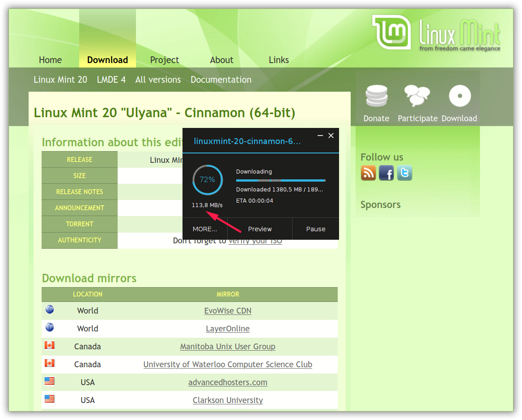This screenshot has width=522, height=420.
Task: Open Documentation submenu item
Action: pyautogui.click(x=221, y=80)
